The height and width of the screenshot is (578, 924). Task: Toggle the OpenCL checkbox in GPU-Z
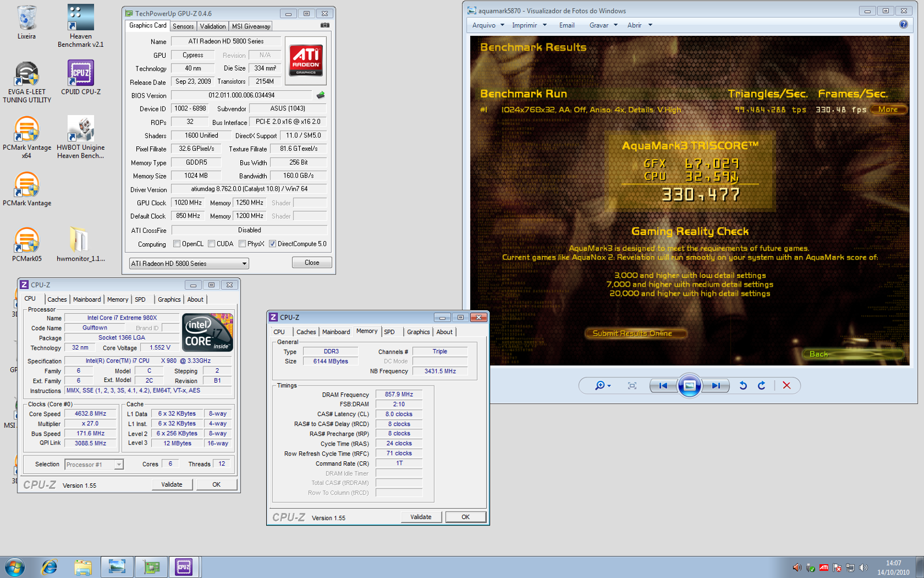tap(177, 244)
